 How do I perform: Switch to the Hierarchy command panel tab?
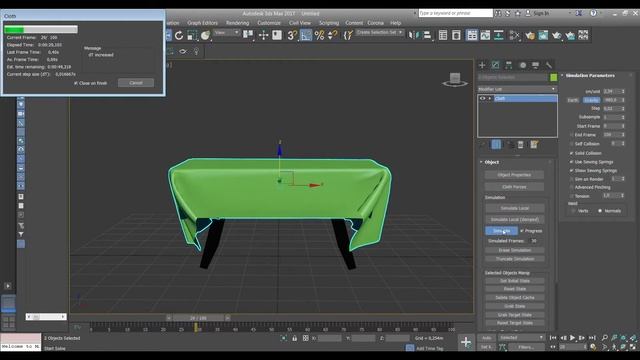[x=509, y=65]
